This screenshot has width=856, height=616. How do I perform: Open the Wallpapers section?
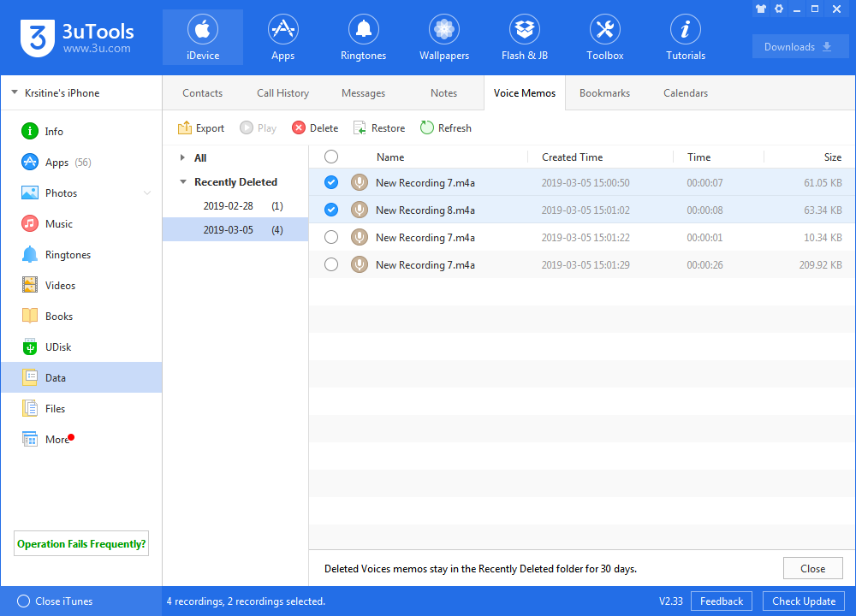coord(443,37)
